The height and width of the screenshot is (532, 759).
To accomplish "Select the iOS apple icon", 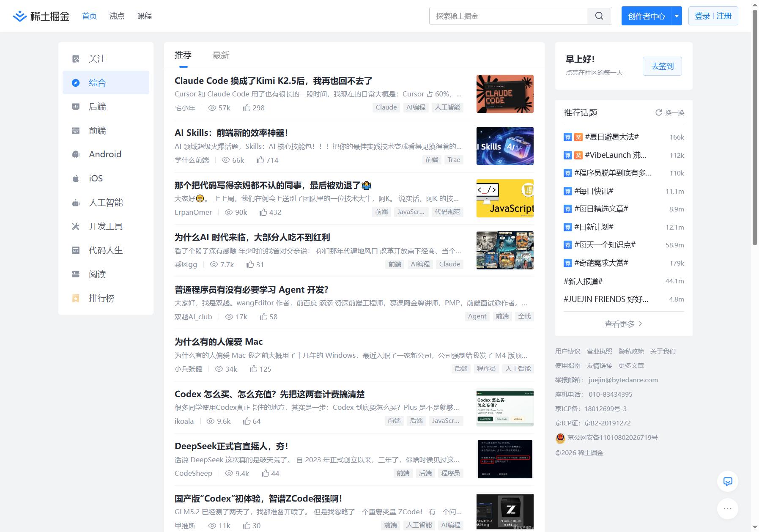I will [x=76, y=178].
